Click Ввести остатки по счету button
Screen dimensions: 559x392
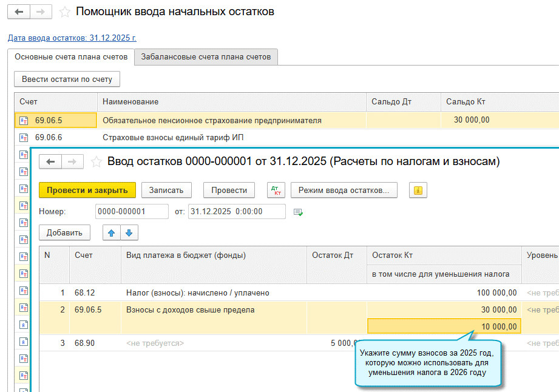67,79
